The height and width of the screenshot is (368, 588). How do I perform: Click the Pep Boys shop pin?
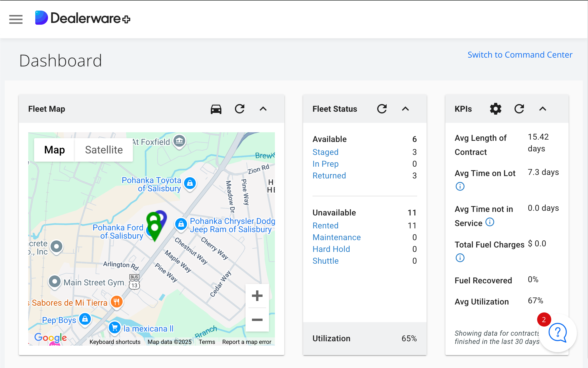pyautogui.click(x=85, y=319)
